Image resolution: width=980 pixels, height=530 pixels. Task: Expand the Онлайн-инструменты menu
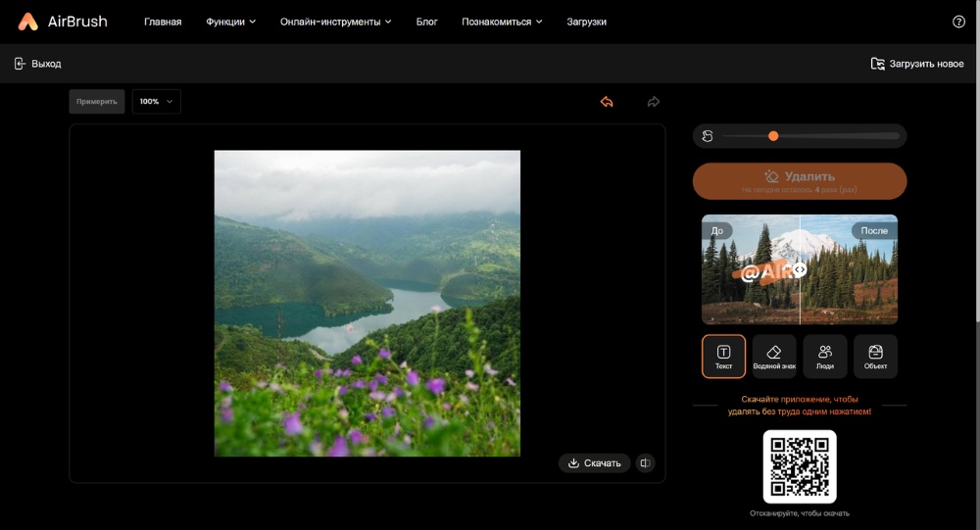click(x=335, y=22)
